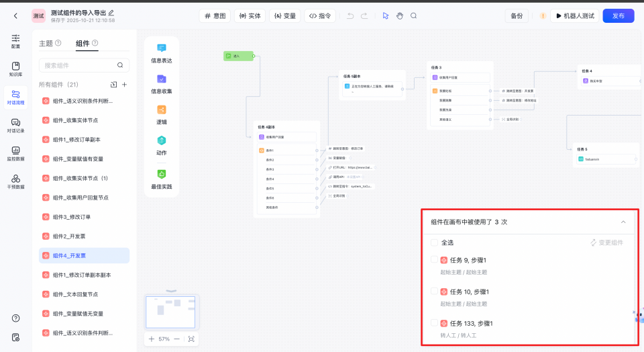Click the undo arrow in the toolbar
Image resolution: width=644 pixels, height=352 pixels.
350,15
